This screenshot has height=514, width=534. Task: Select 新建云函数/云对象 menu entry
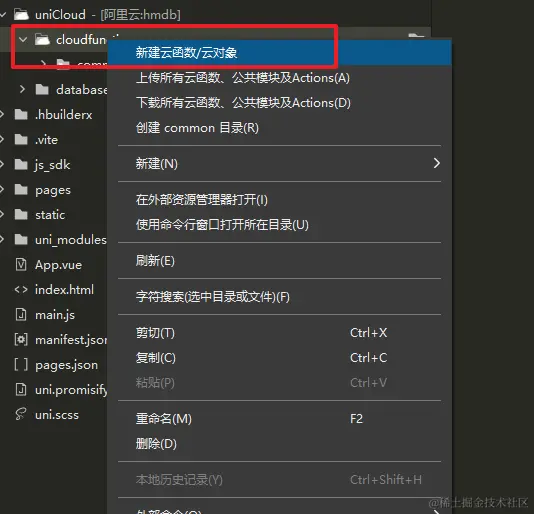(280, 53)
